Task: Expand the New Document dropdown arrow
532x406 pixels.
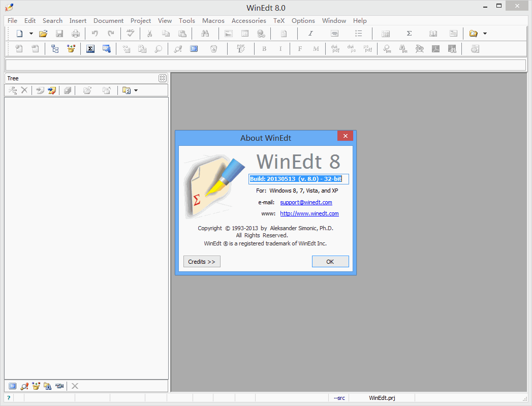Action: tap(31, 34)
